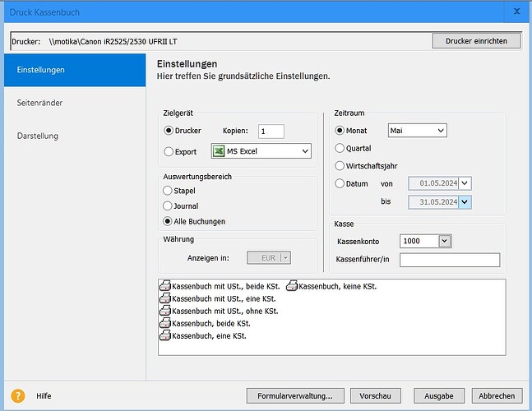Screen dimensions: 532x411
Task: Click the Kassenführer/in text field
Action: (450, 260)
